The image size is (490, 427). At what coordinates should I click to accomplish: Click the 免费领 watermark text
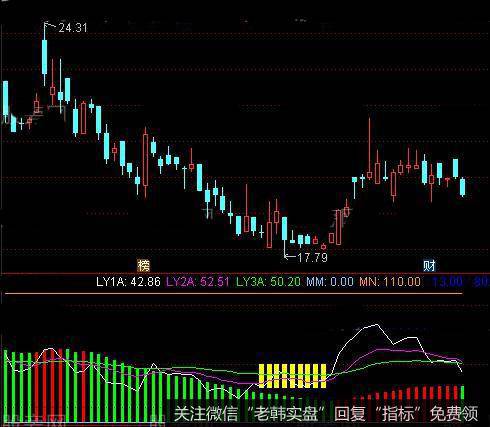454,414
